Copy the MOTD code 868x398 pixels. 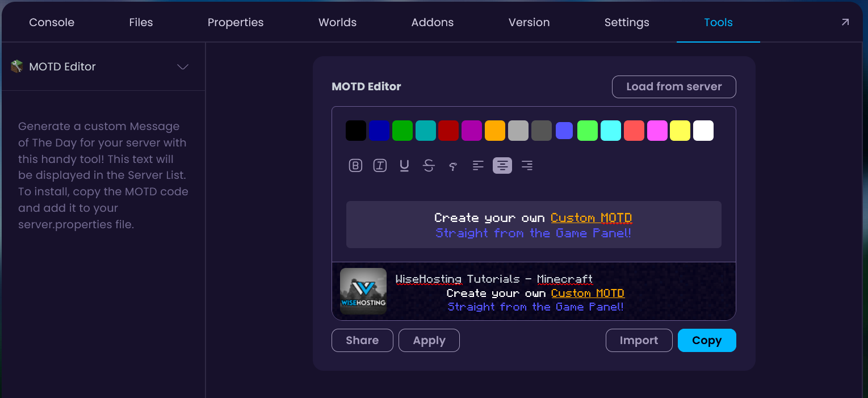click(707, 341)
